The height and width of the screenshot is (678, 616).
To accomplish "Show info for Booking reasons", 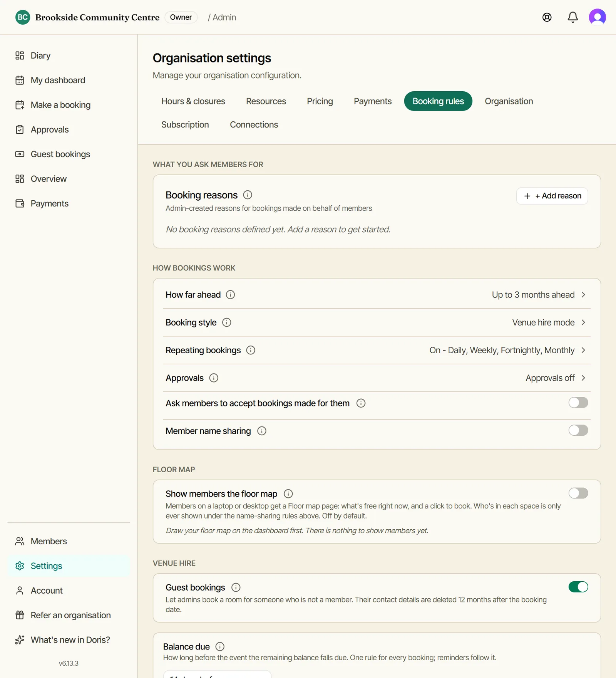I will pyautogui.click(x=248, y=195).
